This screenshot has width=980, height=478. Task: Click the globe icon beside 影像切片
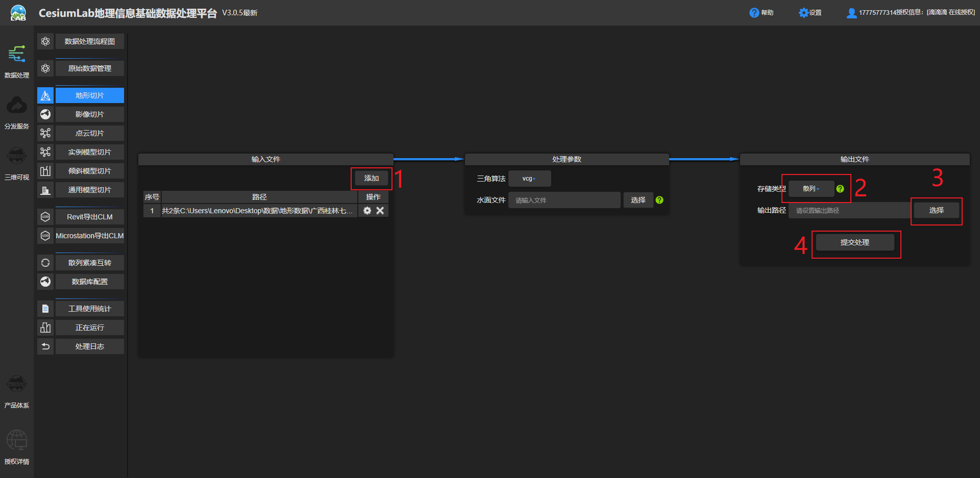click(x=45, y=114)
